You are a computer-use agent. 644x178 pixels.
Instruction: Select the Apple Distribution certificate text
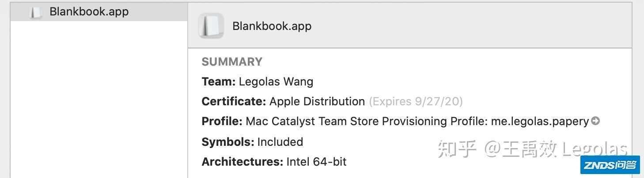[317, 101]
